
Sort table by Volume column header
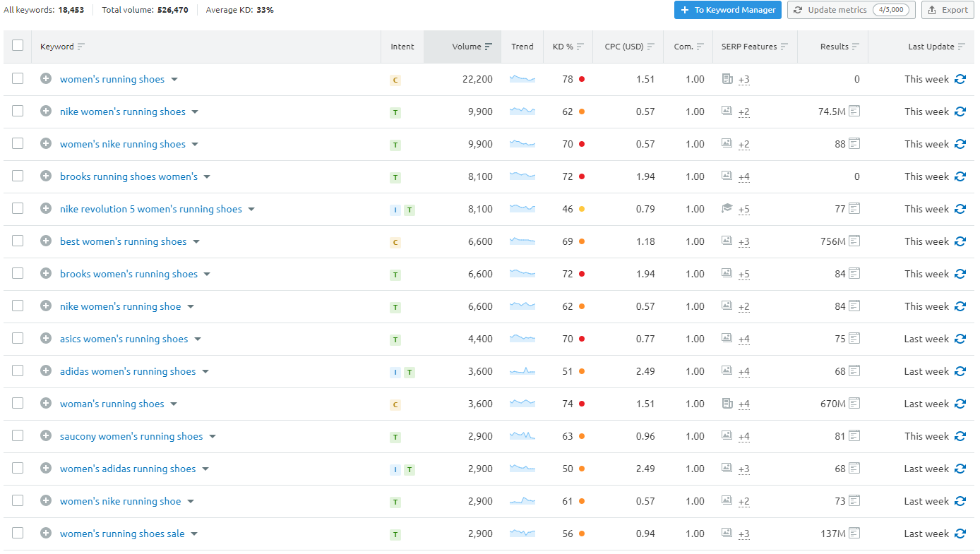(x=467, y=47)
